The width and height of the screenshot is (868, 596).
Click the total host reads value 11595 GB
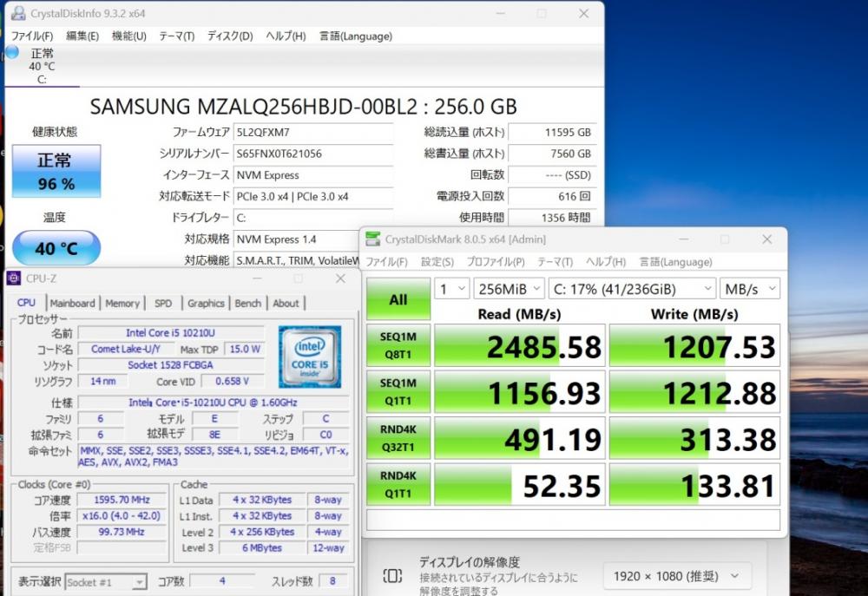(x=552, y=132)
